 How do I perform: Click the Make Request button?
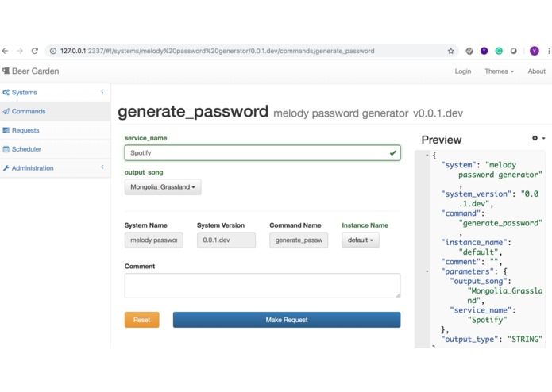tap(287, 320)
